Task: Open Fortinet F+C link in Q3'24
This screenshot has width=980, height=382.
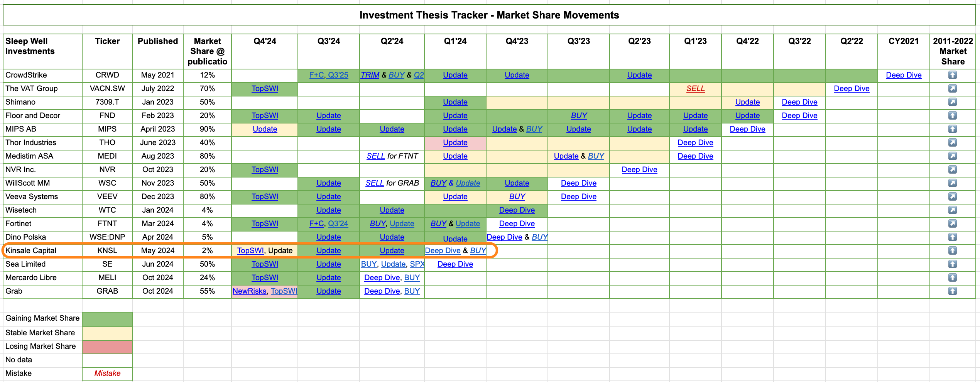Action: point(316,224)
